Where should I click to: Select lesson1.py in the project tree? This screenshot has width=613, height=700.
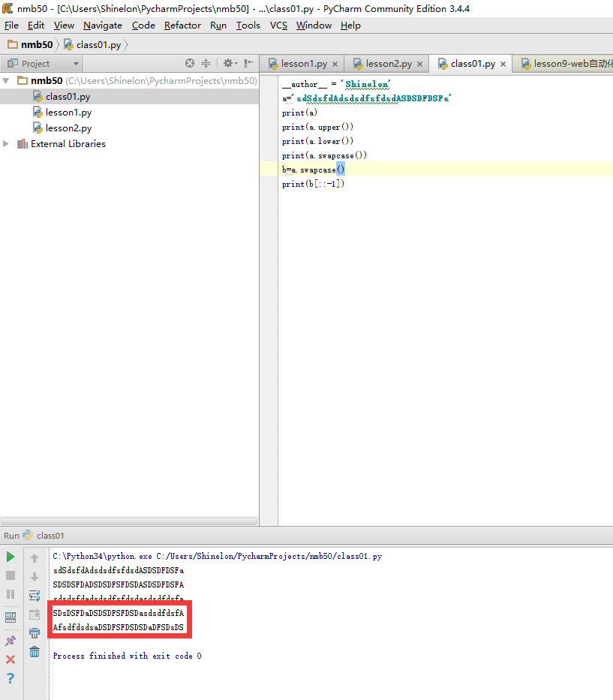(68, 113)
